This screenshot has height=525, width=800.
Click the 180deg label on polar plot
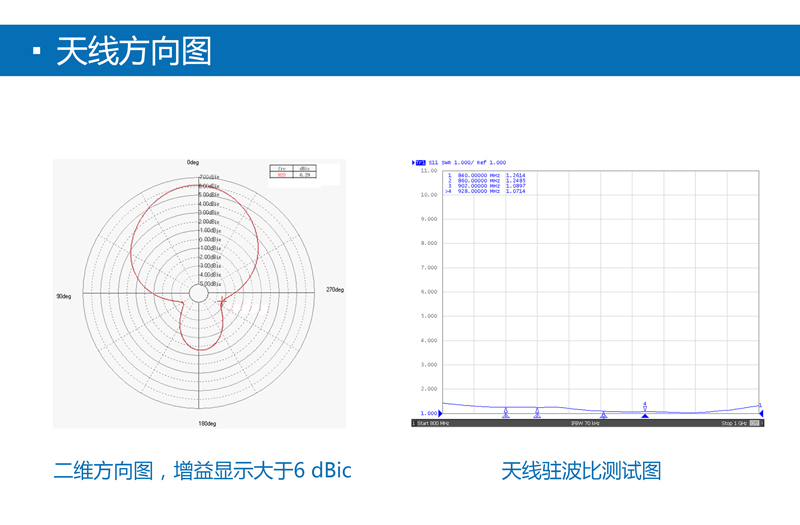click(207, 423)
